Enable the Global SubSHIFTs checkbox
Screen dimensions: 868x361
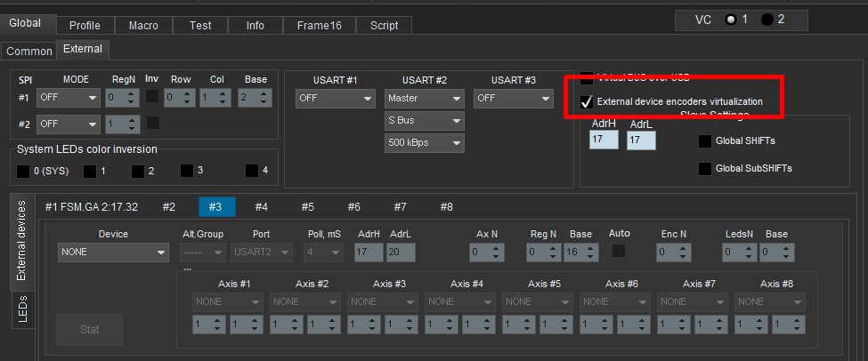705,168
